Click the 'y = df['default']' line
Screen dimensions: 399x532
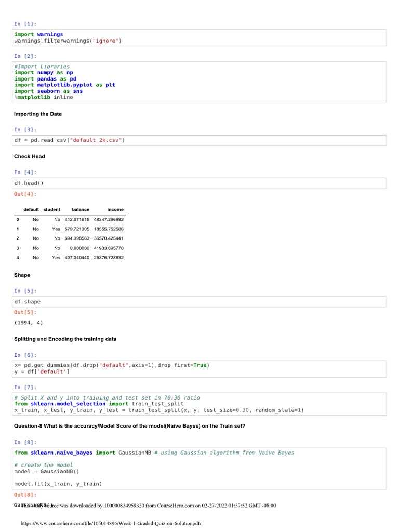(42, 372)
